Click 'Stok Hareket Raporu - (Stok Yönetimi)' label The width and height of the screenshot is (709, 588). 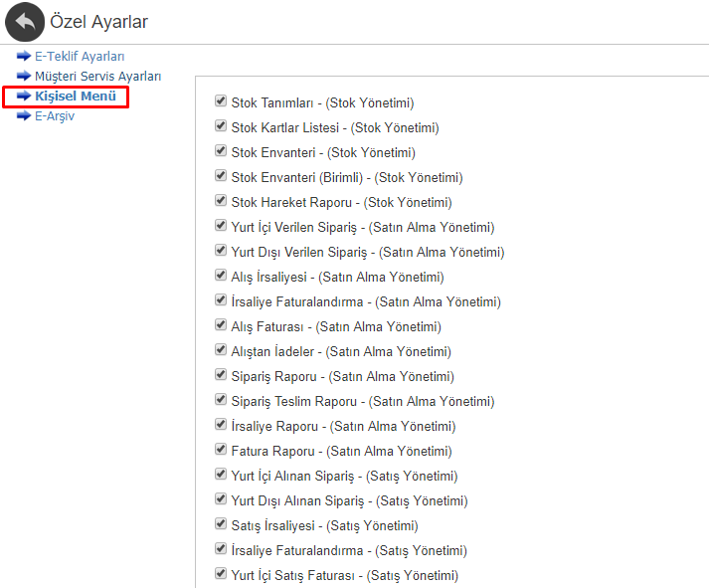pyautogui.click(x=341, y=202)
